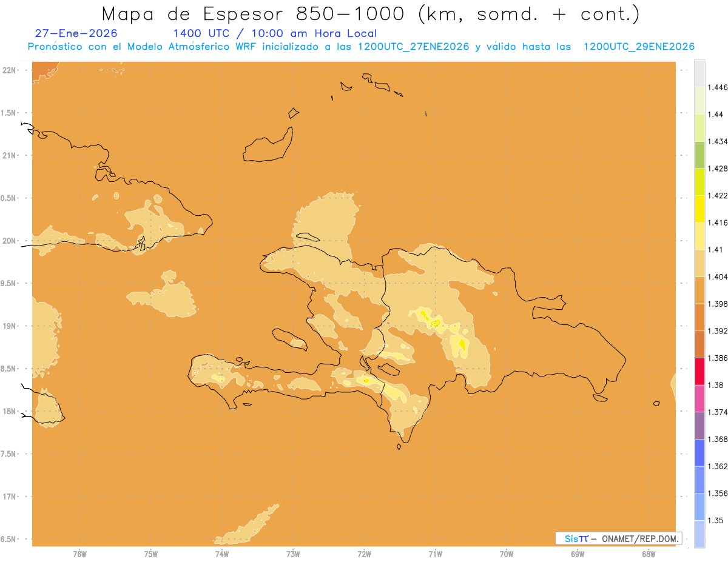The height and width of the screenshot is (562, 728).
Task: Pick the red color bar segment above 1.38
Action: tap(699, 372)
